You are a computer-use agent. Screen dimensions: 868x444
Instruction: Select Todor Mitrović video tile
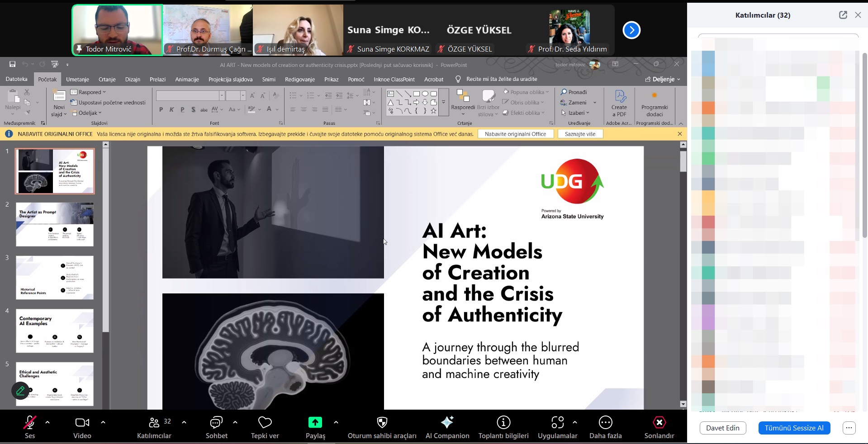[117, 30]
